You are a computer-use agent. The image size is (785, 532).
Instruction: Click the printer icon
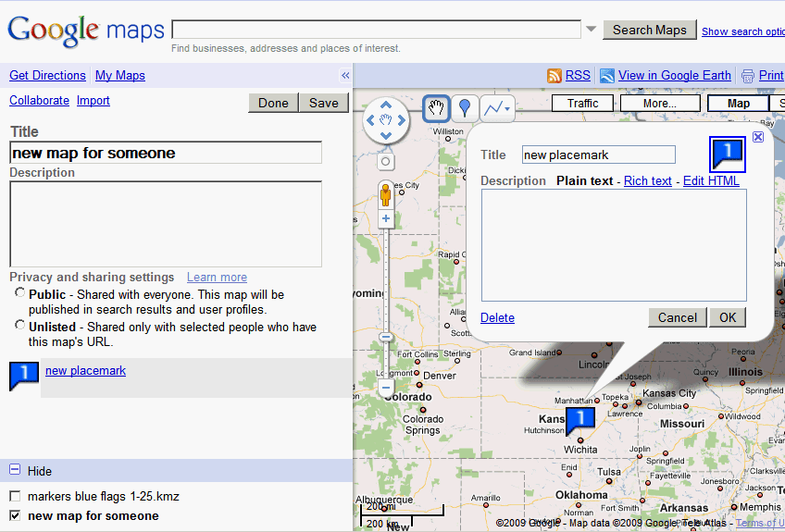[747, 76]
